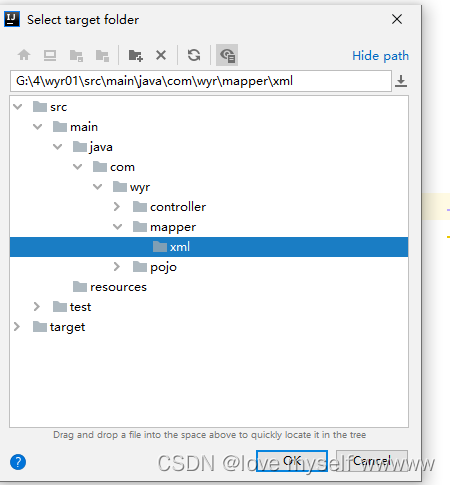The width and height of the screenshot is (450, 485).
Task: Refresh the folder tree
Action: [194, 55]
